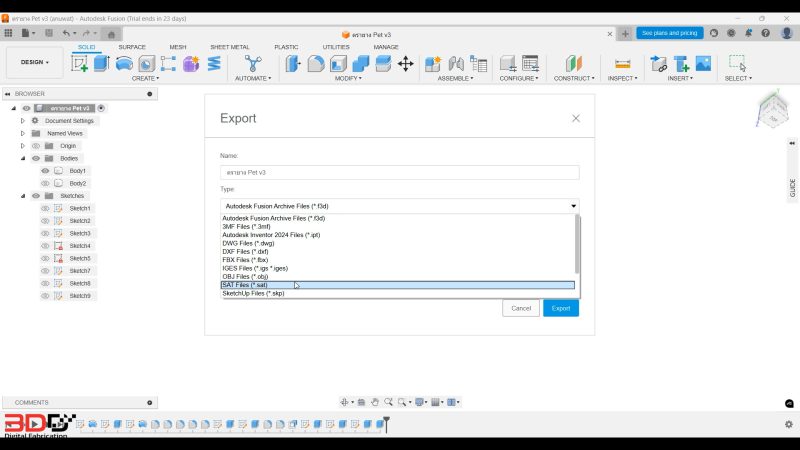The height and width of the screenshot is (450, 800).
Task: Select the Create Sketch tool
Action: point(79,64)
